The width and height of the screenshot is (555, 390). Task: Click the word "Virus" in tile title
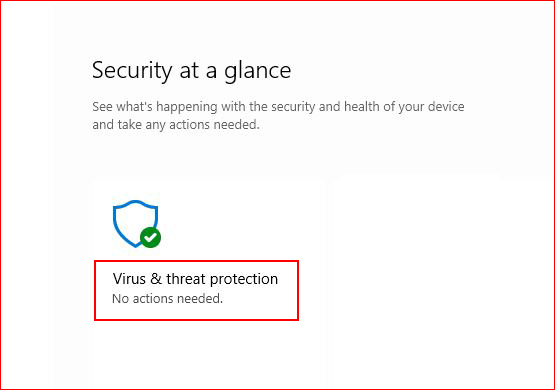coord(129,279)
